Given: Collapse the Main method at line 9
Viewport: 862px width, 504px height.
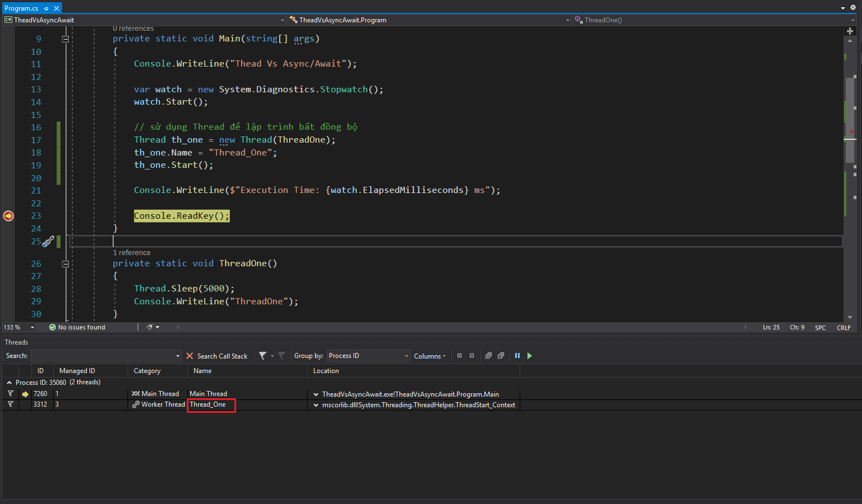Looking at the screenshot, I should (65, 39).
